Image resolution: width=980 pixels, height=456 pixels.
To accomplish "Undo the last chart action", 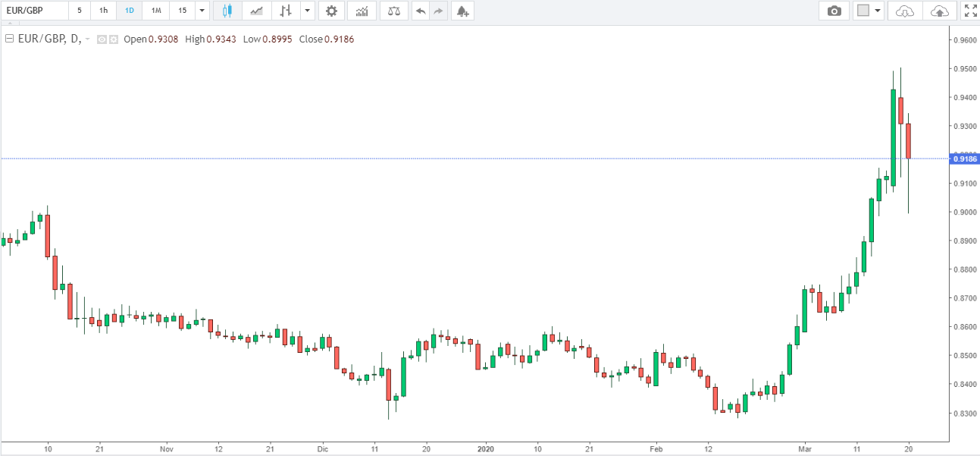I will (421, 11).
